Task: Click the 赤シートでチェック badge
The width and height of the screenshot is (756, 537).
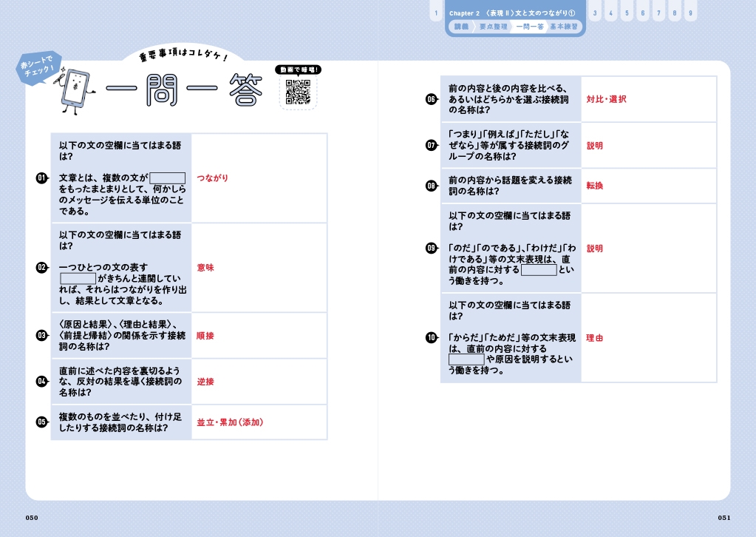Action: coord(38,70)
